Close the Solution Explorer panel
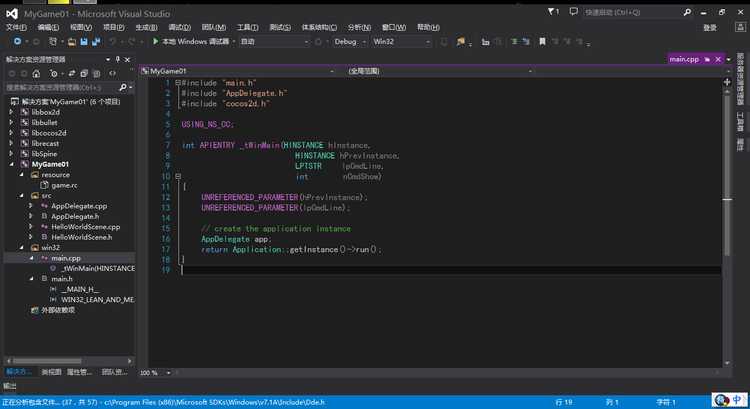Viewport: 750px width, 409px height. pyautogui.click(x=127, y=59)
